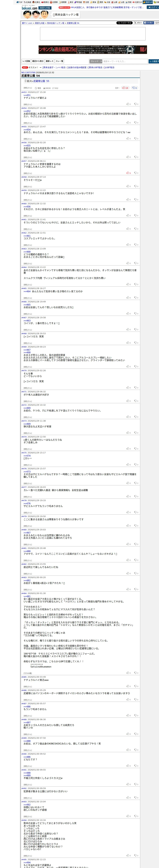This screenshot has height=868, width=159.
Task: Click the 報告 report icon in thread header
Action: pyautogui.click(x=38, y=88)
